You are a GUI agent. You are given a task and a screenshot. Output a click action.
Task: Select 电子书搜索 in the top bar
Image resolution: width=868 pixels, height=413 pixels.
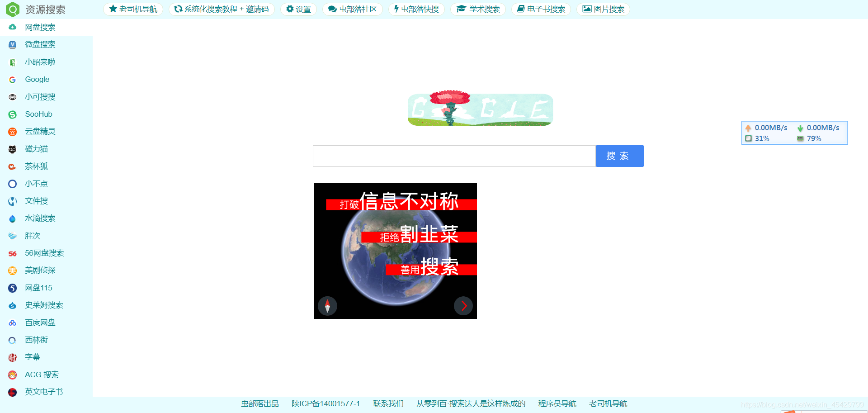[541, 9]
